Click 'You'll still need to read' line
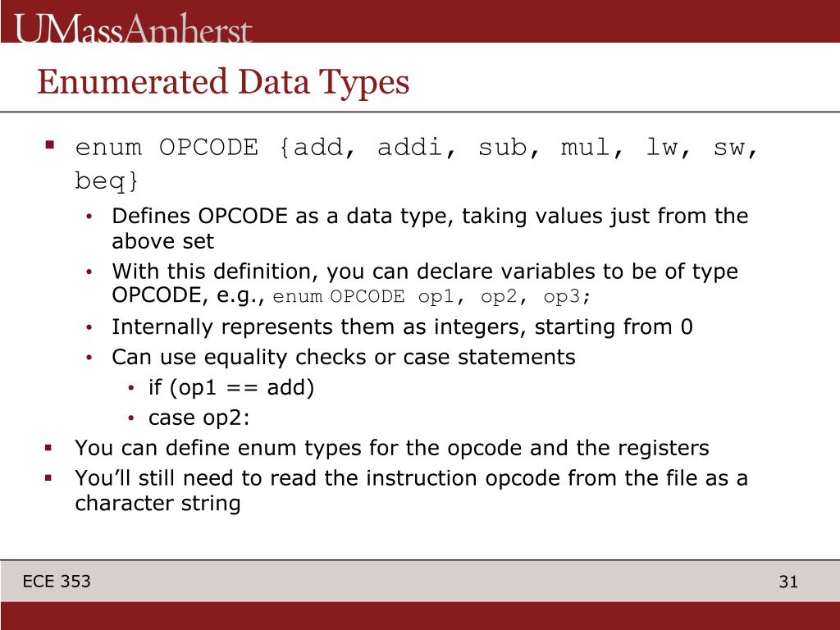Viewport: 840px width, 630px height. point(411,478)
